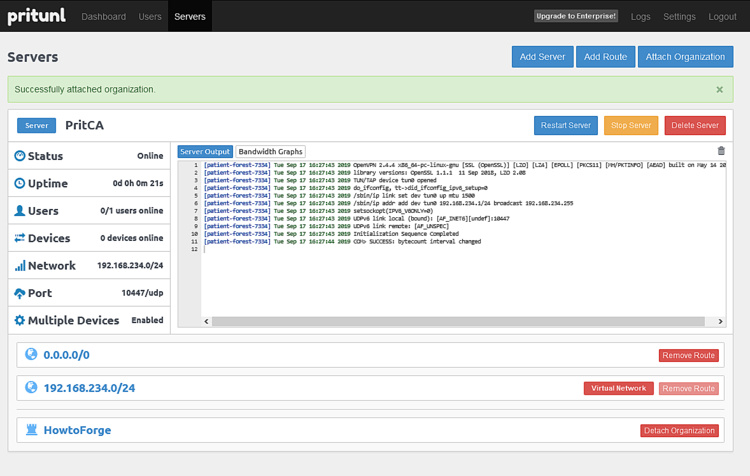
Task: Click the trash icon to clear server output
Action: (x=721, y=152)
